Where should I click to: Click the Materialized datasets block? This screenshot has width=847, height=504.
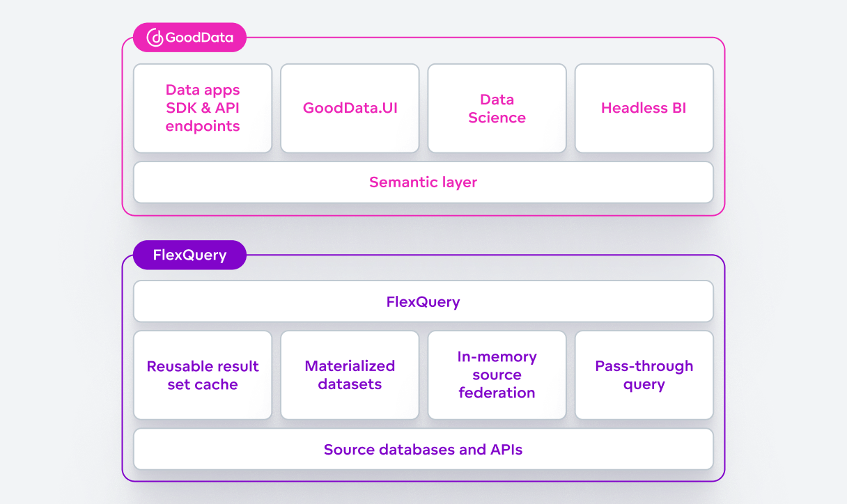click(350, 375)
